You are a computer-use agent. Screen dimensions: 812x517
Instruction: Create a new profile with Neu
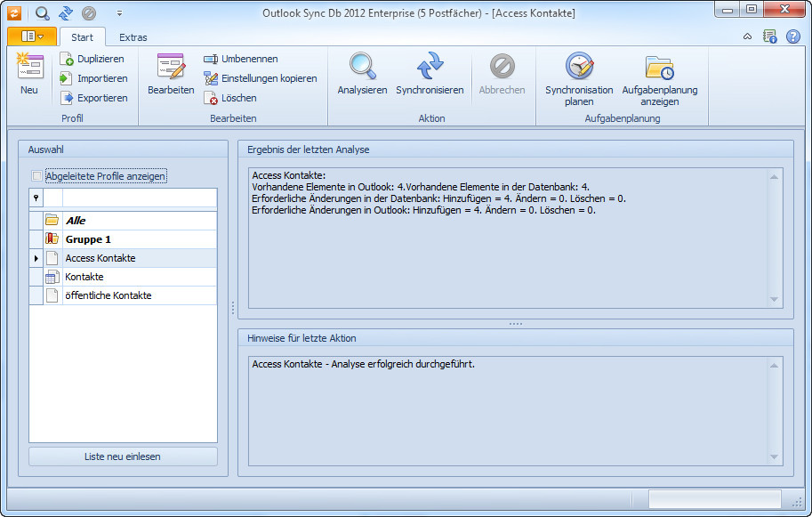29,74
